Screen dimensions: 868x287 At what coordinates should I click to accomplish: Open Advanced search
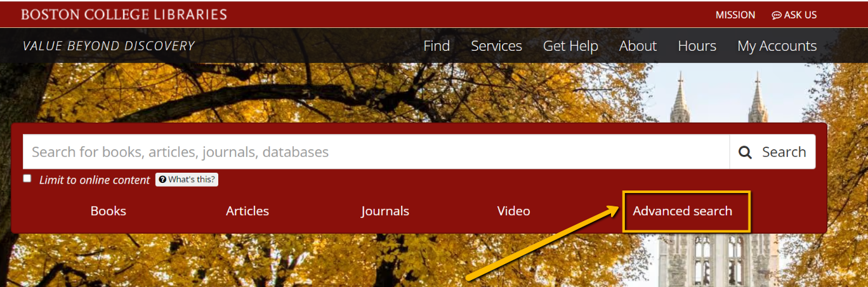click(x=682, y=211)
